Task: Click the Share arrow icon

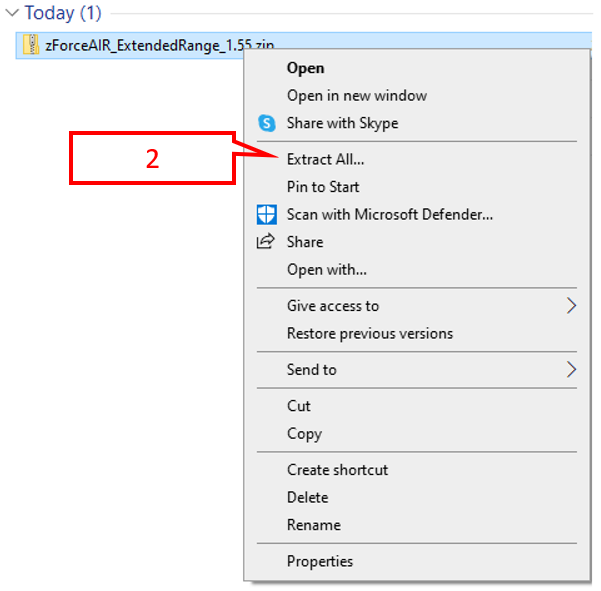Action: click(x=266, y=241)
